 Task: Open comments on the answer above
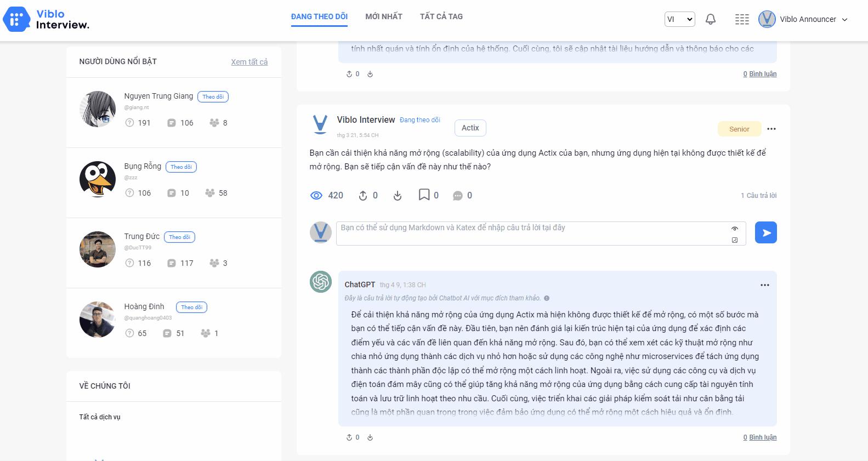click(x=760, y=74)
